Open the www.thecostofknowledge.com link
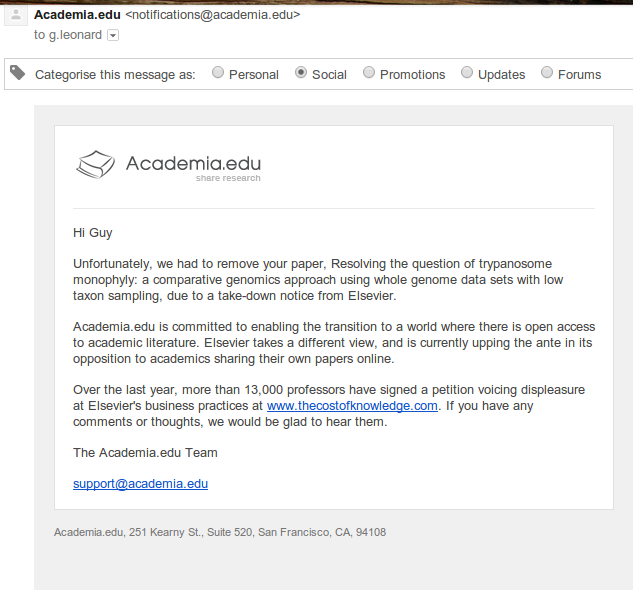This screenshot has height=605, width=633. pyautogui.click(x=352, y=405)
